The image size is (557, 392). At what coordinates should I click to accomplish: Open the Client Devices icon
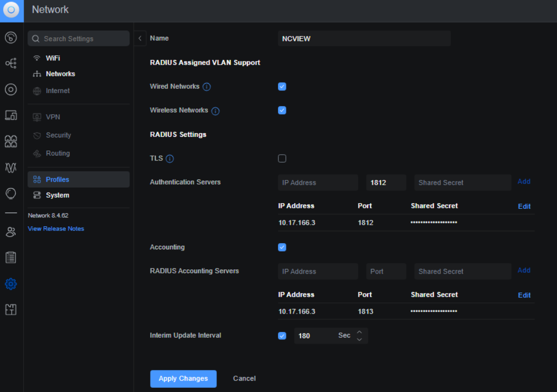coord(11,115)
